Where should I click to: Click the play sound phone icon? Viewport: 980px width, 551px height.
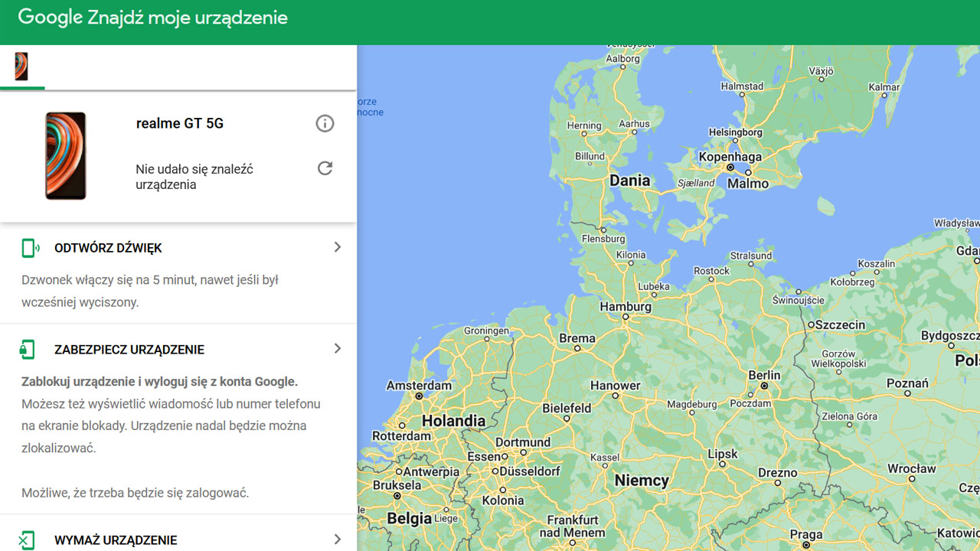click(30, 248)
